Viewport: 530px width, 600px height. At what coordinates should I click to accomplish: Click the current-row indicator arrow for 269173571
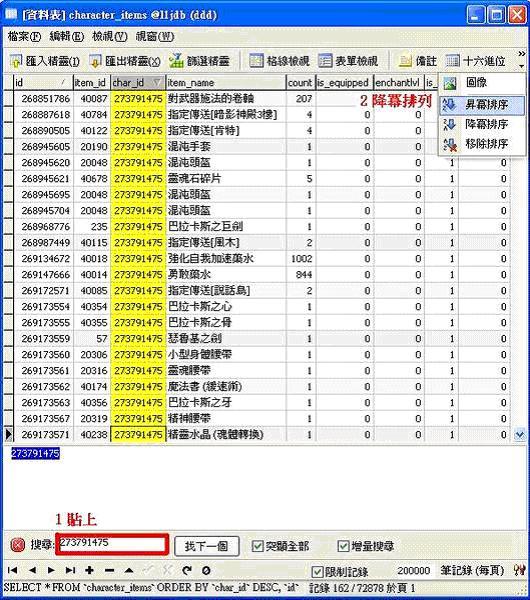8,435
